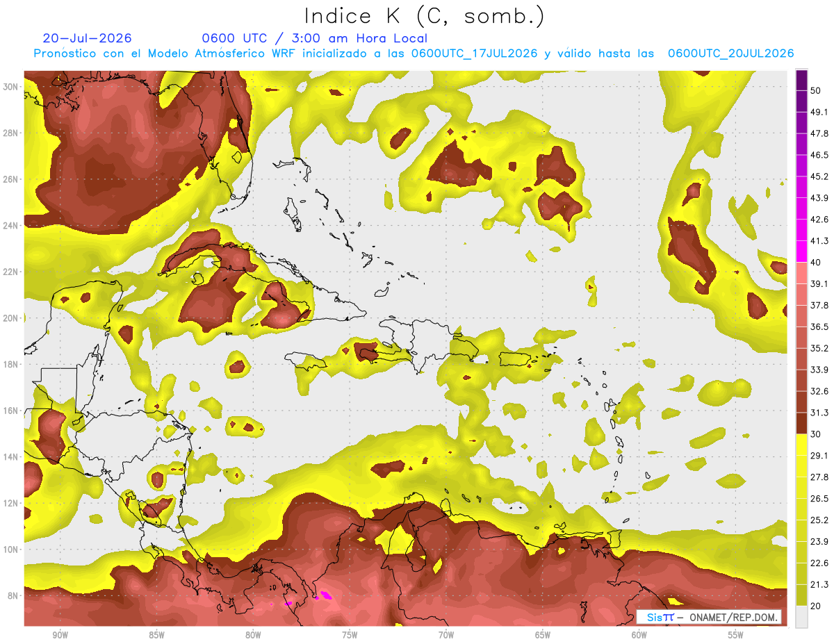Select the '25.2' colorbar value
The image size is (834, 644).
819,520
